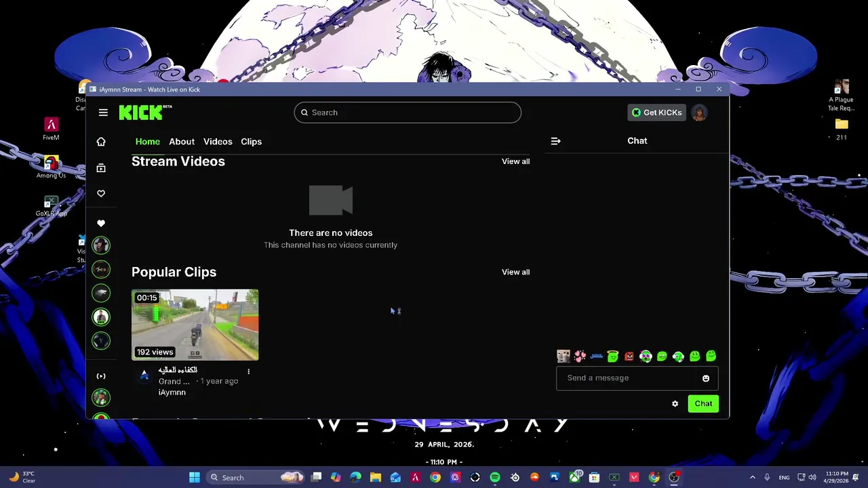The image size is (868, 488).
Task: Switch to the About tab
Action: pos(182,142)
